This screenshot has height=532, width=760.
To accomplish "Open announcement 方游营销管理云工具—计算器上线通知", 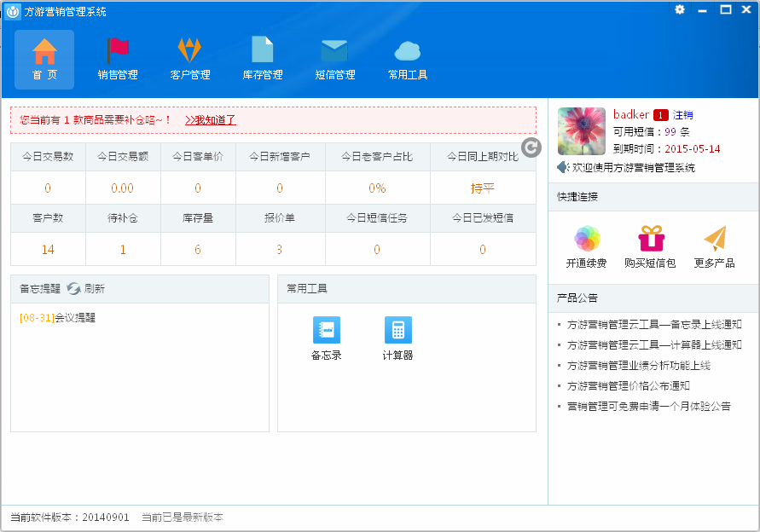I will [x=654, y=345].
